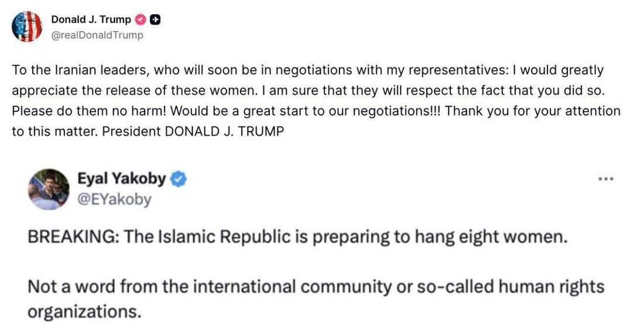Click Eyal Yakoby's profile picture

tap(49, 189)
